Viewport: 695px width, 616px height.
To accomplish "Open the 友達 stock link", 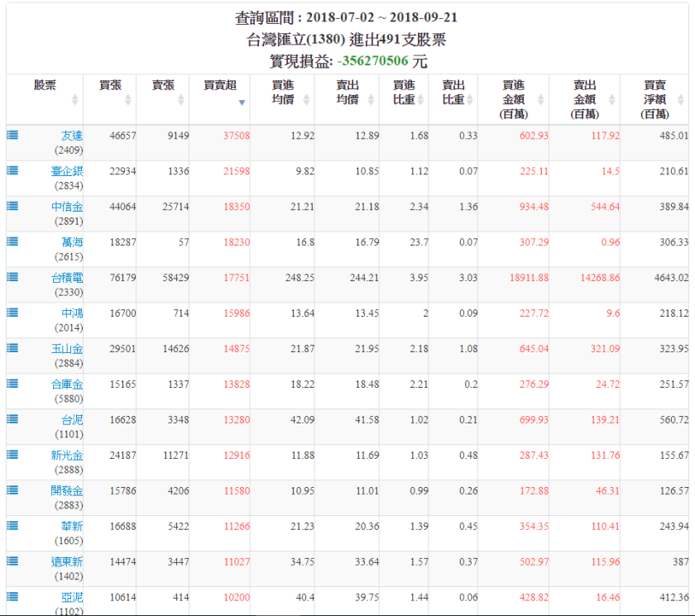I will (x=71, y=136).
